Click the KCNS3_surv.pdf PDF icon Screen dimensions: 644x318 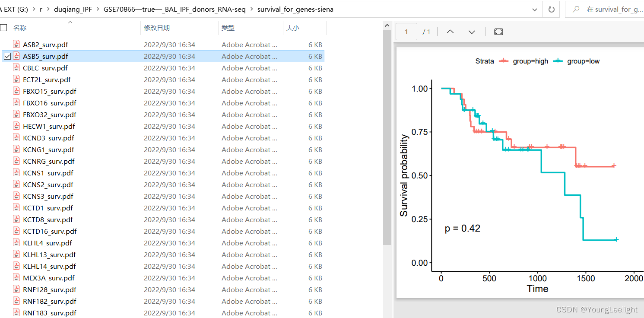[16, 196]
